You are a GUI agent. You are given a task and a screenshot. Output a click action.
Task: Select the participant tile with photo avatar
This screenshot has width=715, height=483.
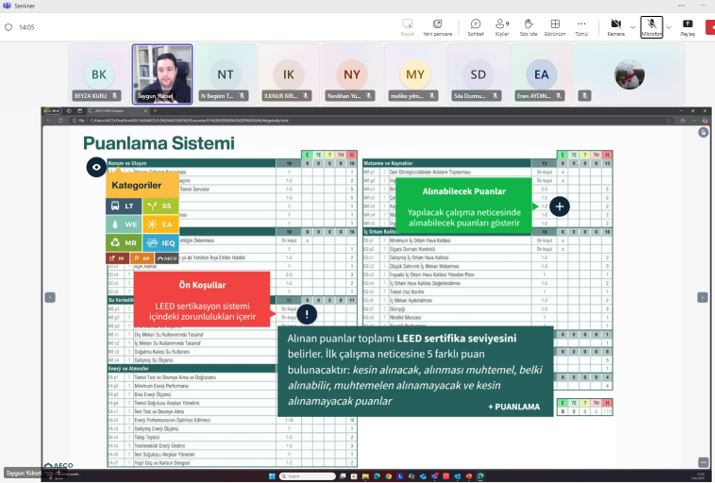tap(629, 74)
